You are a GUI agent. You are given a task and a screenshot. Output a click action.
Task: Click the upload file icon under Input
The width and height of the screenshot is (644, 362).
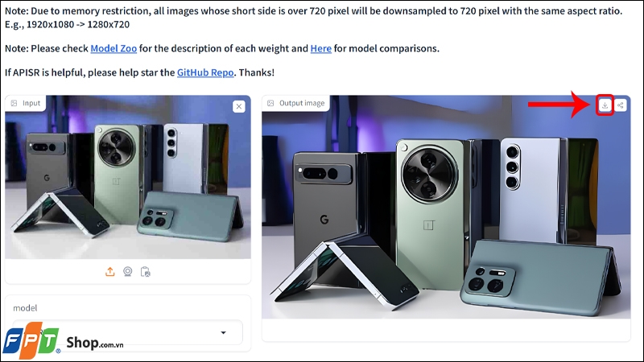109,272
